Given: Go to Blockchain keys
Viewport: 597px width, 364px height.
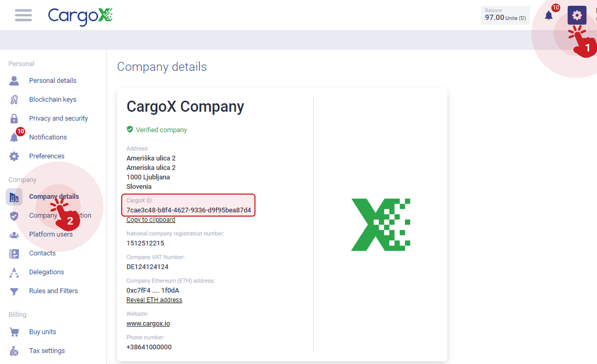Looking at the screenshot, I should click(x=52, y=99).
